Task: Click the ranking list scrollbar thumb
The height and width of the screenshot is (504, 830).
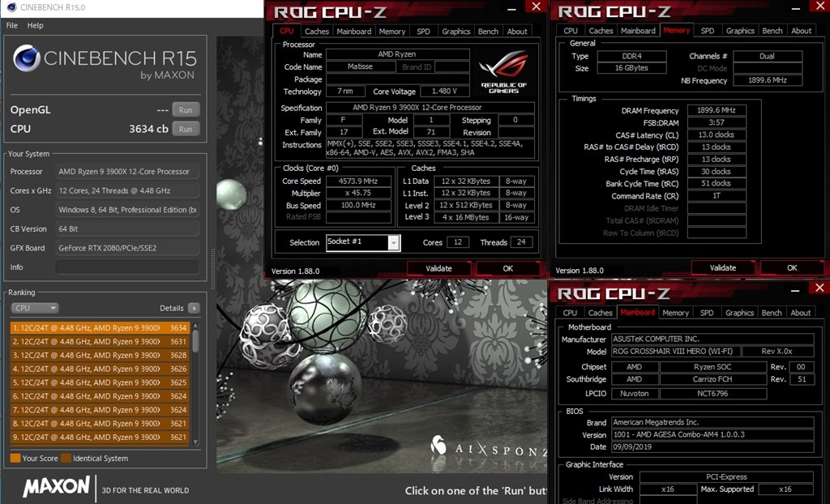Action: click(x=195, y=340)
